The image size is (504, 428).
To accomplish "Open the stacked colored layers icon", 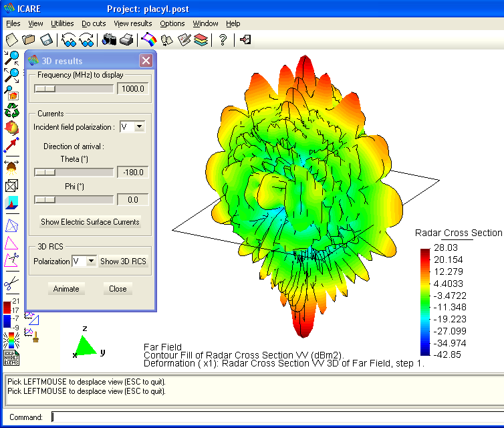I will (x=201, y=40).
